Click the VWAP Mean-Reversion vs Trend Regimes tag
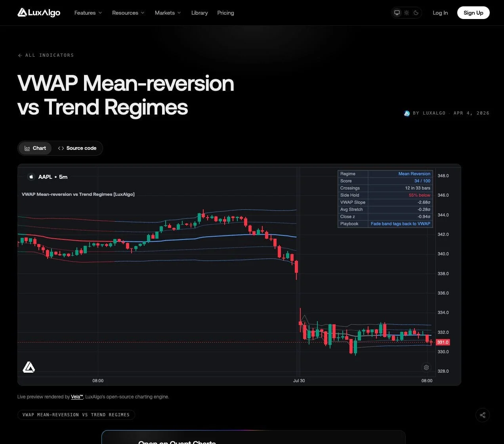 pos(76,415)
